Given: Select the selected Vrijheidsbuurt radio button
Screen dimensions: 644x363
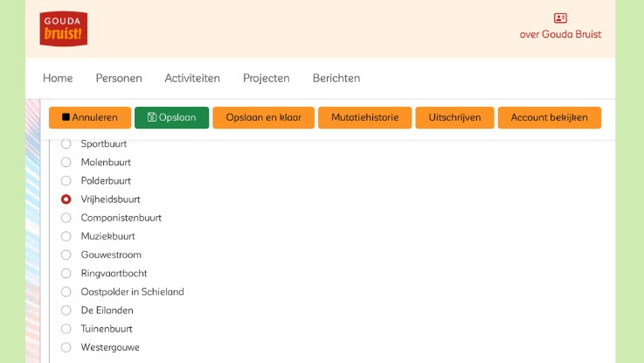Looking at the screenshot, I should click(x=66, y=199).
